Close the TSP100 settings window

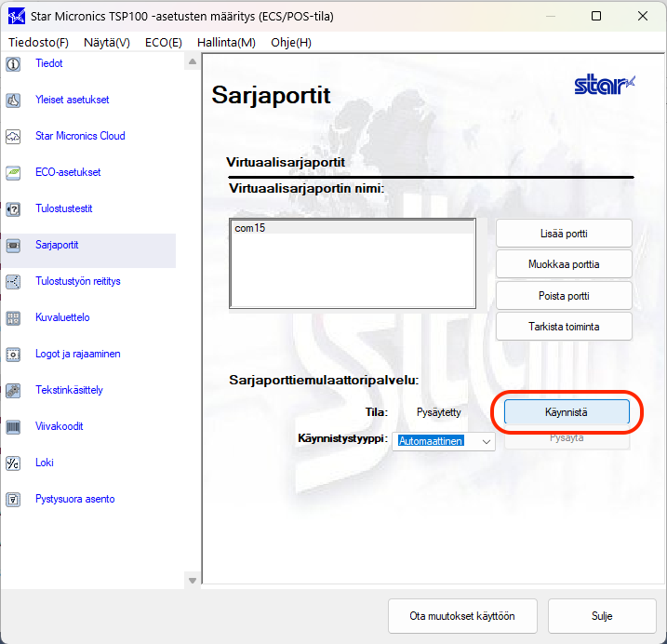tap(642, 16)
